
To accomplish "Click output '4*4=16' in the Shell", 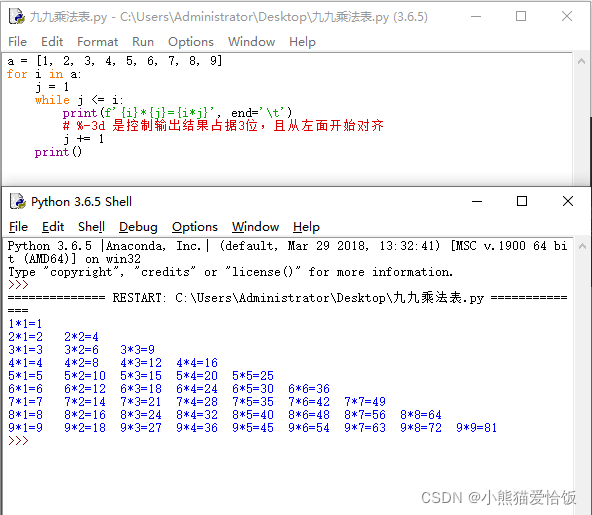I will (197, 362).
